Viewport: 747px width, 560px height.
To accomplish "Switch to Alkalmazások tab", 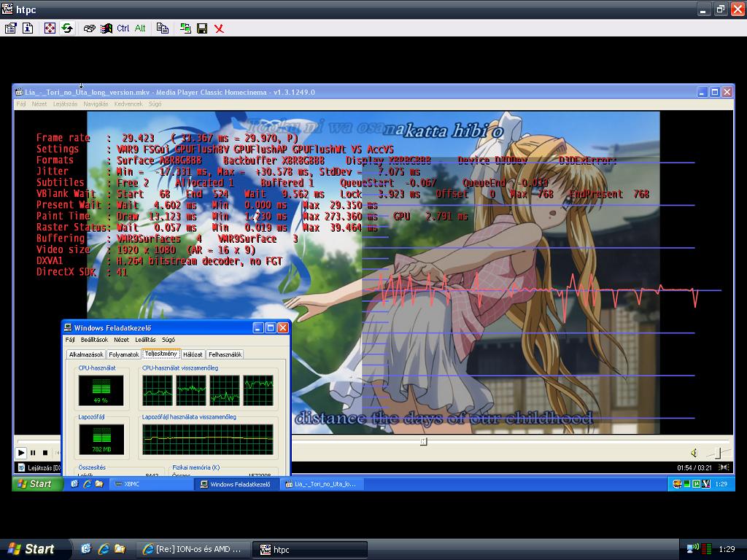I will 86,354.
